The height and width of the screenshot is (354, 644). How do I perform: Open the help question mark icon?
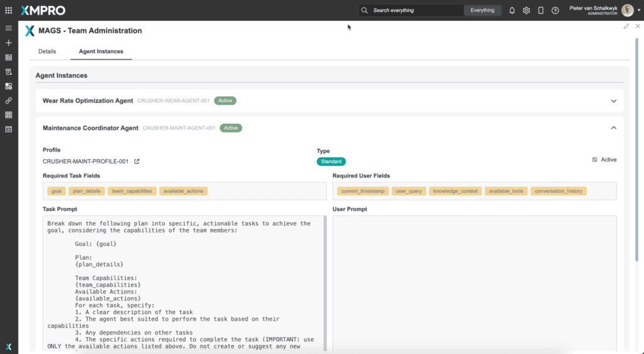(x=555, y=10)
